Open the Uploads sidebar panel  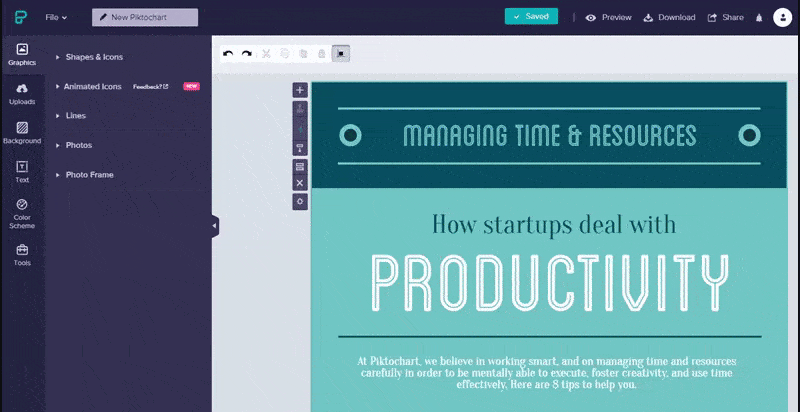click(22, 94)
